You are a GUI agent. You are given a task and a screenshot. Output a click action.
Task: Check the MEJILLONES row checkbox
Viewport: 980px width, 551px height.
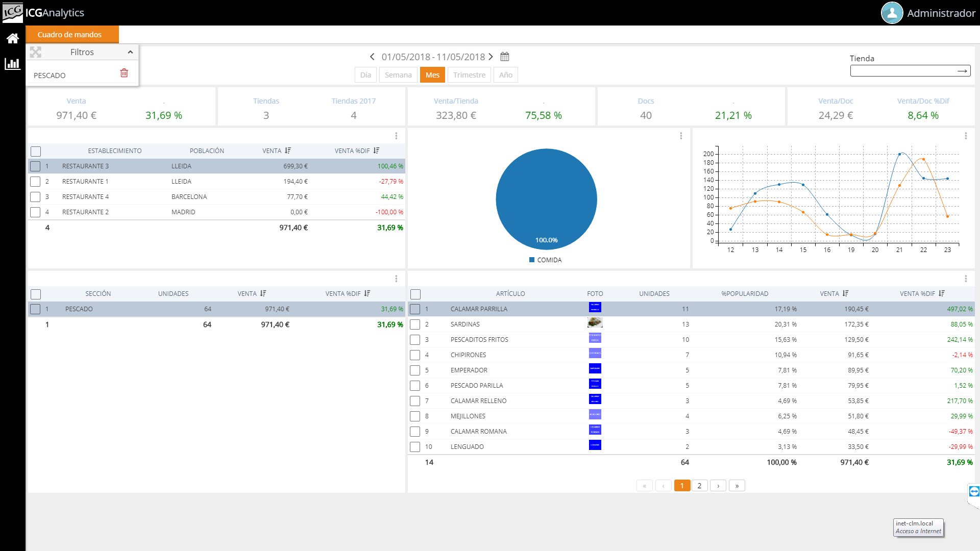tap(415, 416)
